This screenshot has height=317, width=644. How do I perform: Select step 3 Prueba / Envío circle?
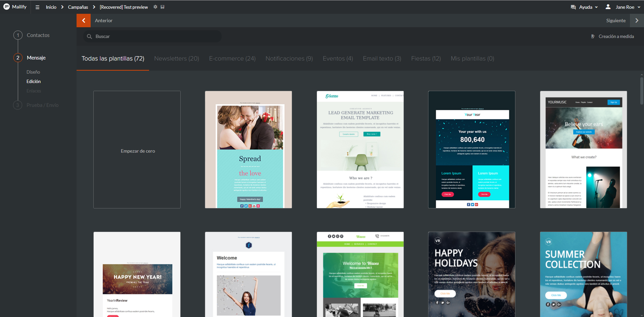[x=18, y=105]
